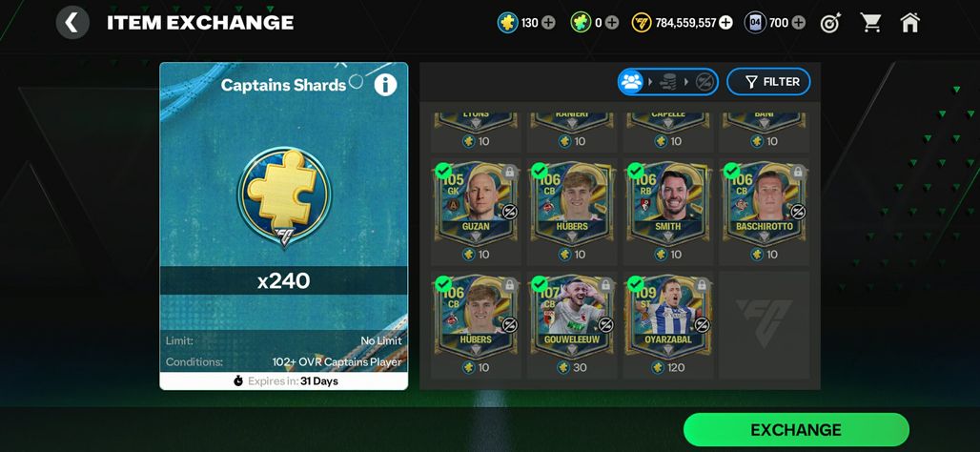Deselect the Guzan player card checkmark
Screen dimensions: 980x452
443,170
